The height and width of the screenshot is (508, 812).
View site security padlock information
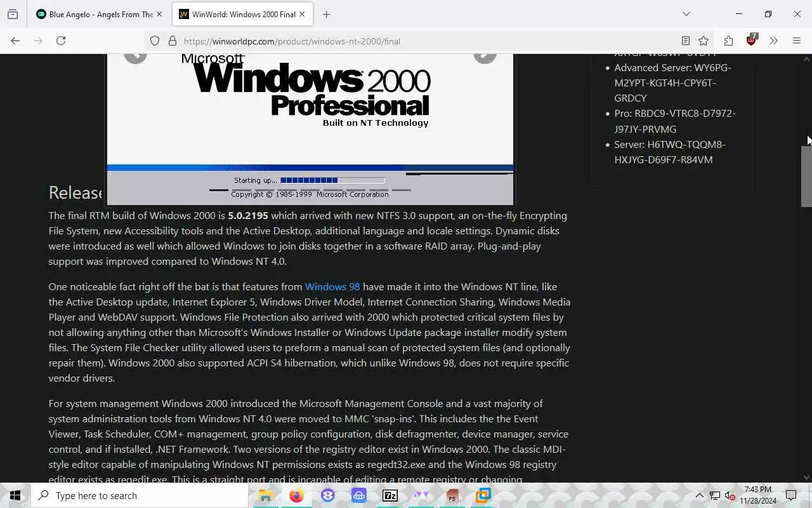pyautogui.click(x=172, y=41)
